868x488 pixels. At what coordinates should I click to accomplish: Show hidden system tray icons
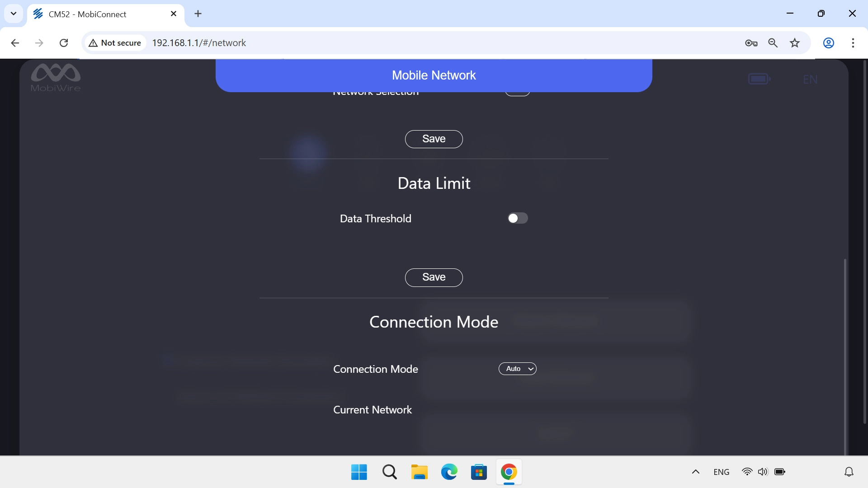click(x=695, y=472)
